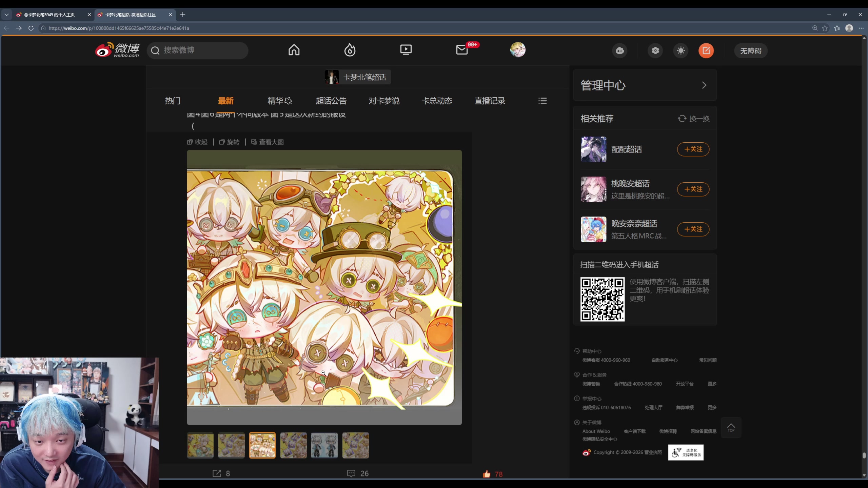Open the messages envelope icon
The height and width of the screenshot is (488, 868).
tap(462, 50)
